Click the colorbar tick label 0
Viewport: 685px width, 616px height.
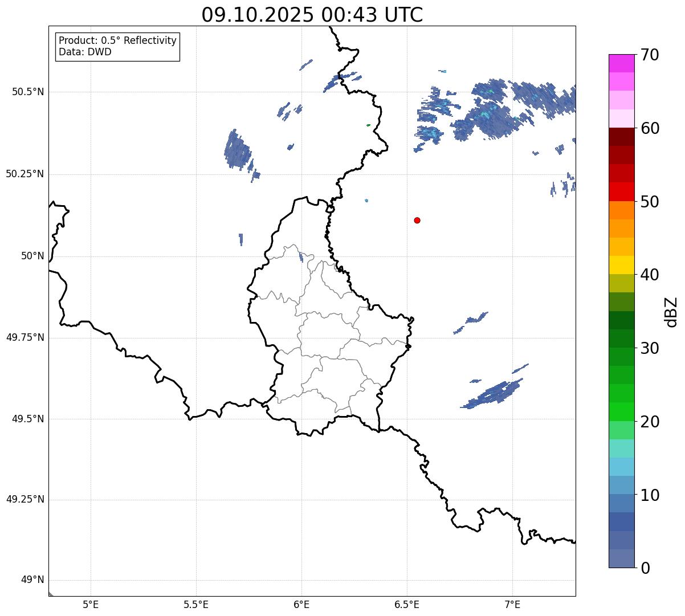pyautogui.click(x=645, y=568)
